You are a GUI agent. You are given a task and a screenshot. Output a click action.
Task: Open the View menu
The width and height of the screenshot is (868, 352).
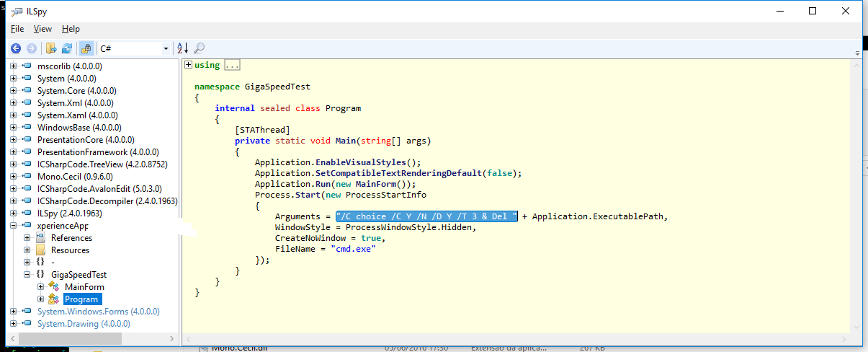point(43,29)
